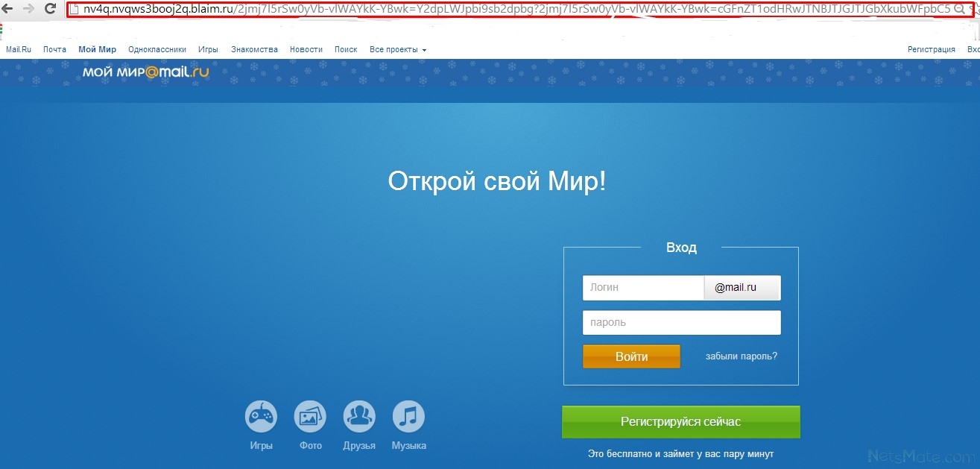Focus the Логин input field

click(643, 288)
